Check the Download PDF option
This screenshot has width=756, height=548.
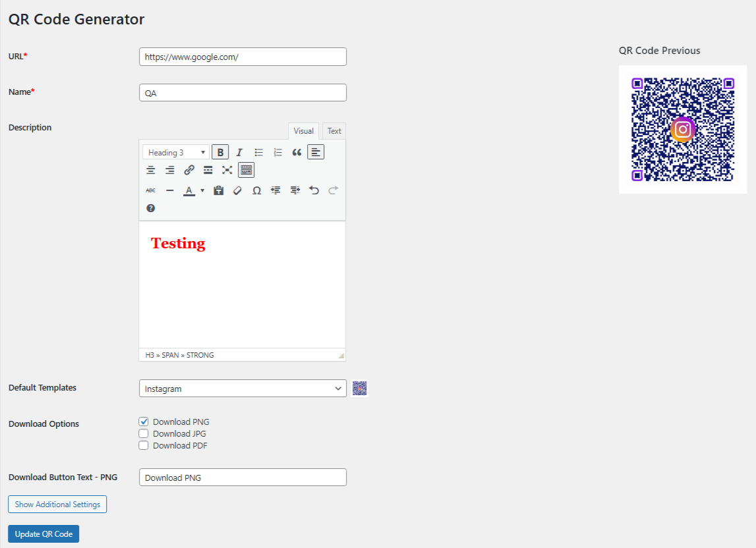(144, 445)
